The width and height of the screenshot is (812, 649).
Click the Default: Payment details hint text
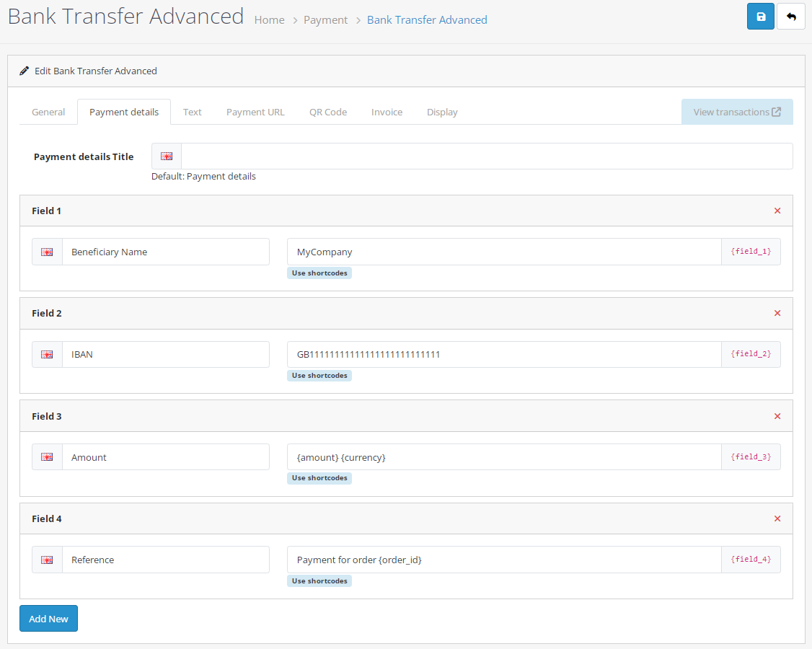coord(203,177)
